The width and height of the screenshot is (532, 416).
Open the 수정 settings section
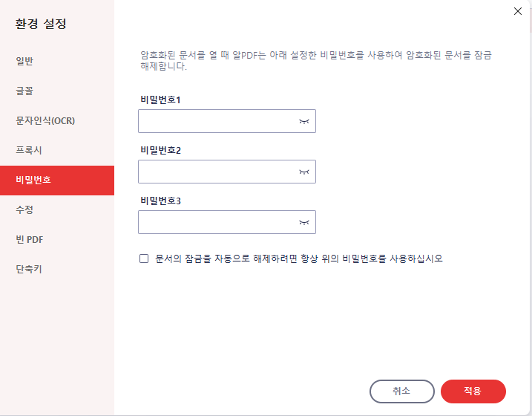(57, 209)
